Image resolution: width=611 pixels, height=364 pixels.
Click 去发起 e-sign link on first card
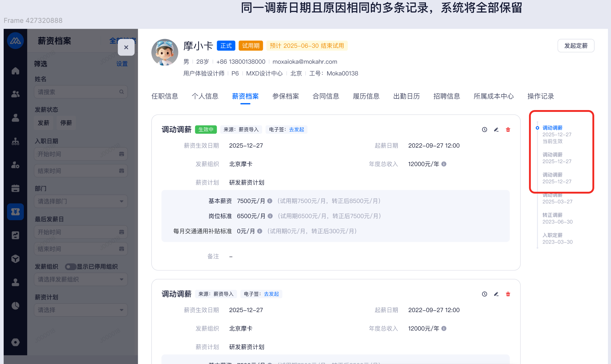coord(296,130)
